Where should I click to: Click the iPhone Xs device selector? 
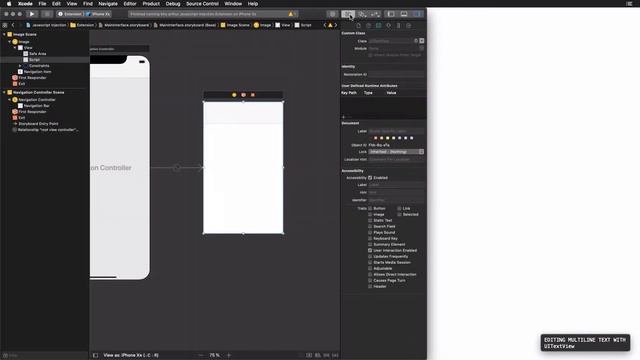click(x=98, y=14)
